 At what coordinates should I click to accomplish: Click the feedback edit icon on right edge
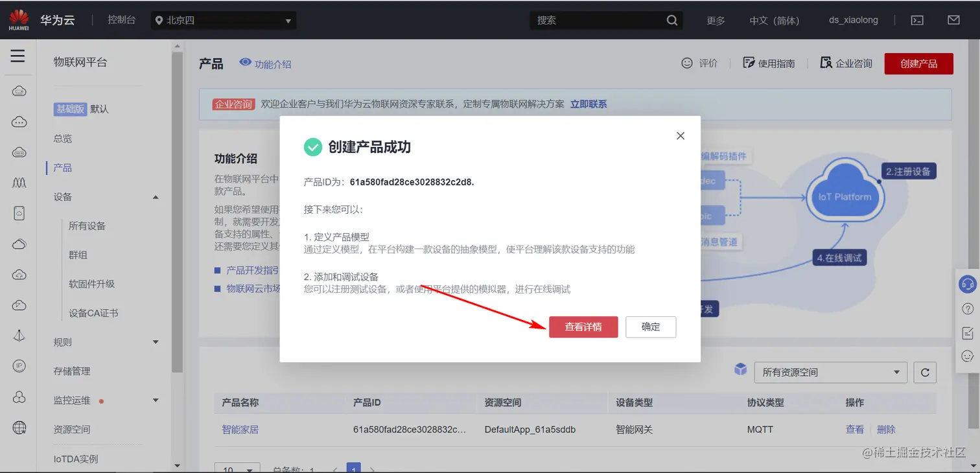(968, 332)
